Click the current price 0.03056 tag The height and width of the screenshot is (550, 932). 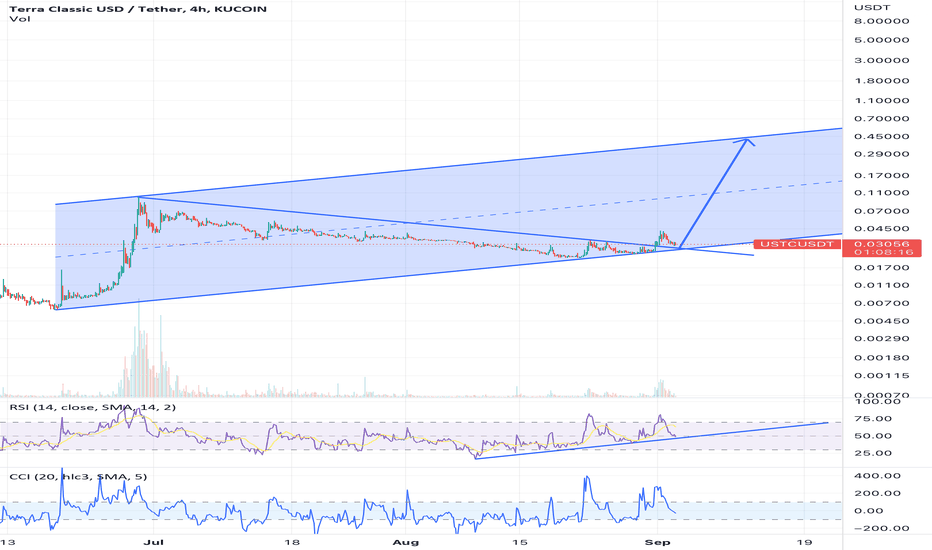[x=881, y=244]
